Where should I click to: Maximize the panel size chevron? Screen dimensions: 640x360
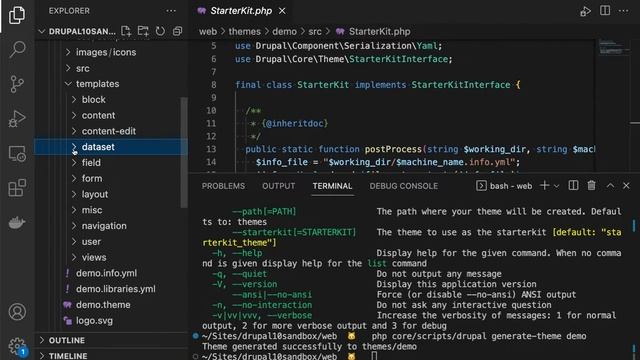click(610, 186)
